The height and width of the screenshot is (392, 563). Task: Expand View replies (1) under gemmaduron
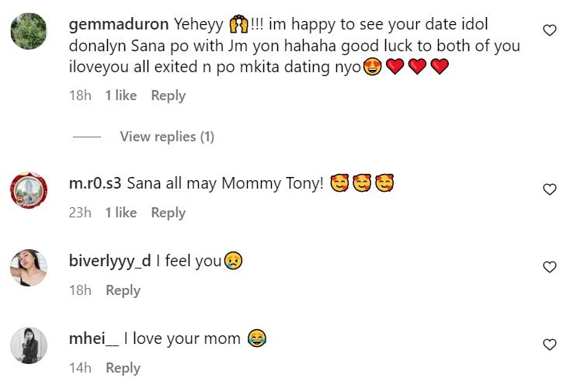(x=166, y=137)
